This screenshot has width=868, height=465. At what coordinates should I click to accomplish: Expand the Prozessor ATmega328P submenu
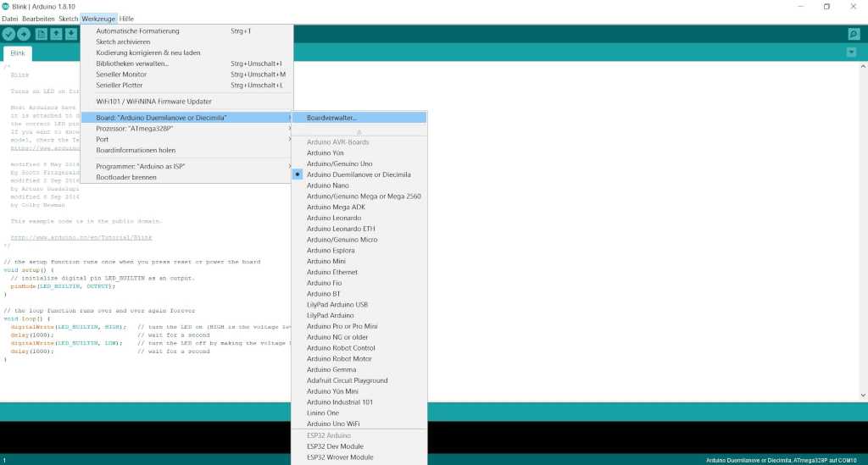click(x=187, y=128)
